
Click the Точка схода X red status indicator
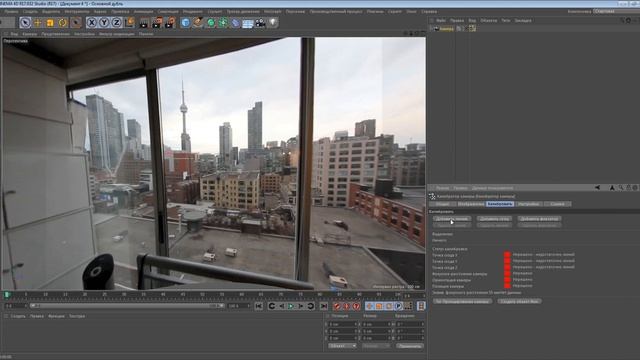(x=507, y=255)
